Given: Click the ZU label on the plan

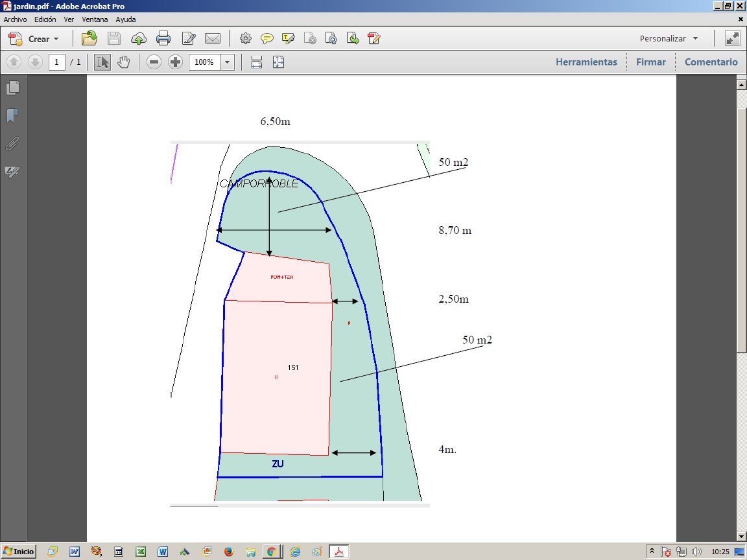Looking at the screenshot, I should point(278,464).
